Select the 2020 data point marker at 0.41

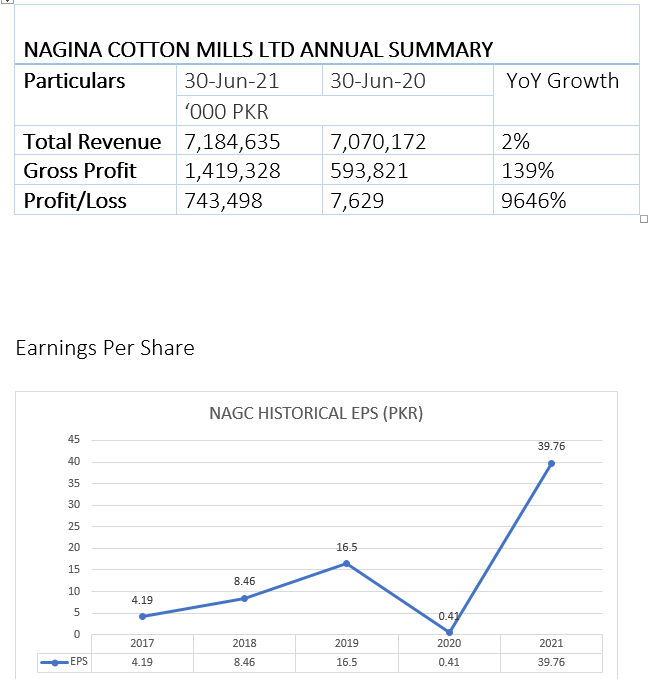click(449, 632)
